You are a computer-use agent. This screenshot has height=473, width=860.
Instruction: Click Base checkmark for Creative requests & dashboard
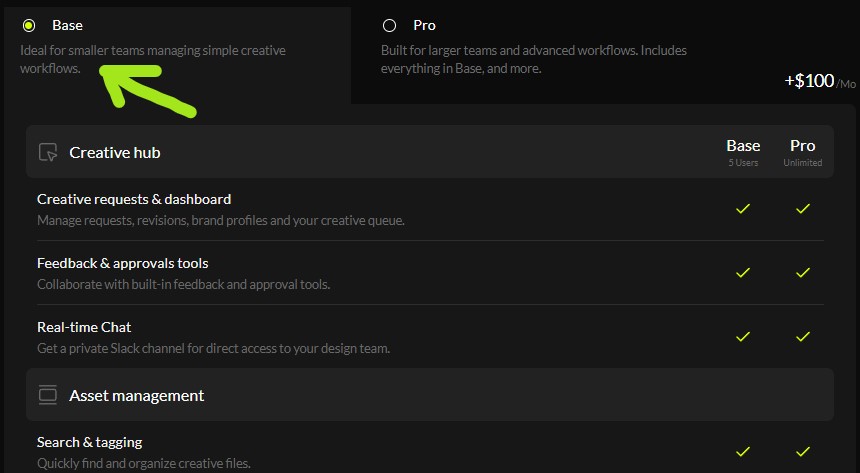(x=743, y=209)
